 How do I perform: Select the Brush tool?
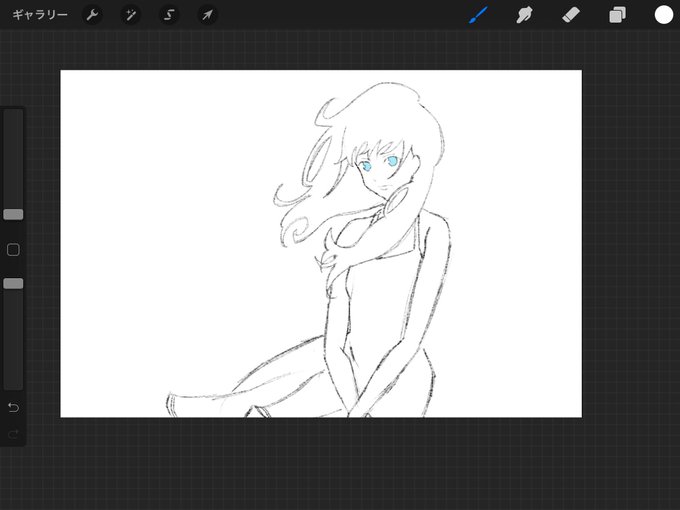tap(478, 15)
